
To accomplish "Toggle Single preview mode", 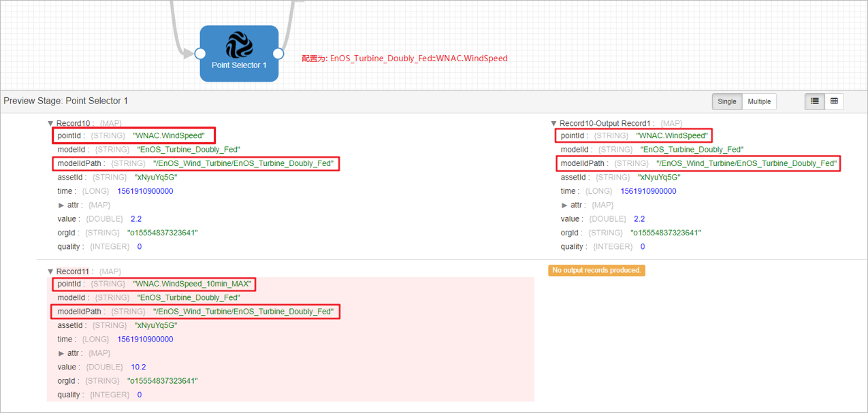I will (x=726, y=101).
